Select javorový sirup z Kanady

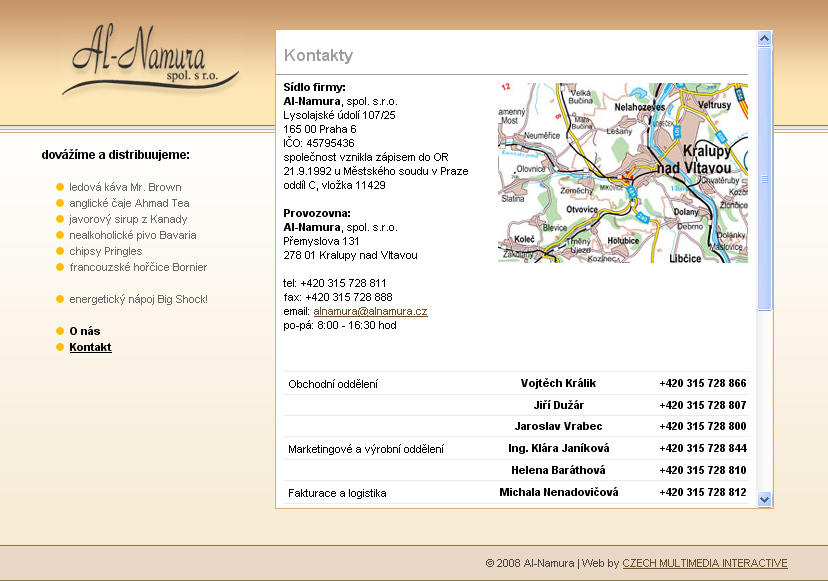coord(128,219)
